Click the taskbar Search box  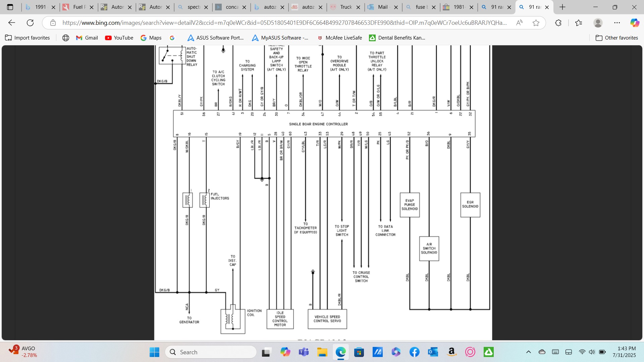211,352
